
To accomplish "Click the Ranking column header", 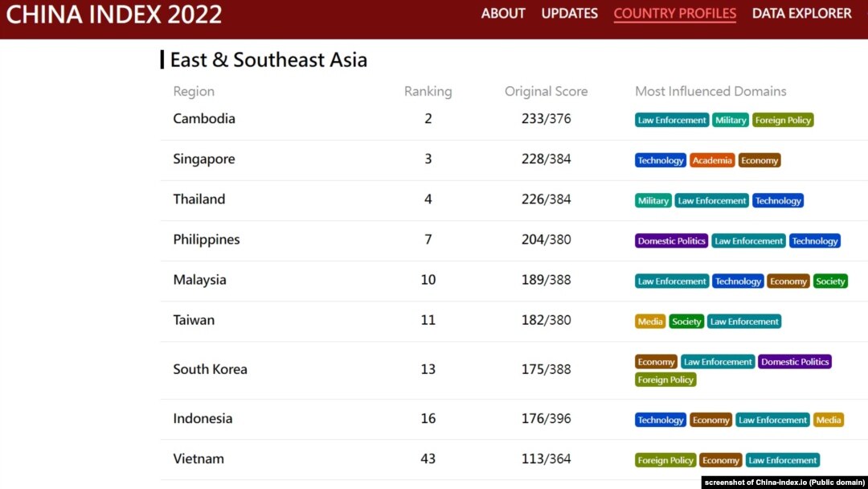I will [x=428, y=92].
